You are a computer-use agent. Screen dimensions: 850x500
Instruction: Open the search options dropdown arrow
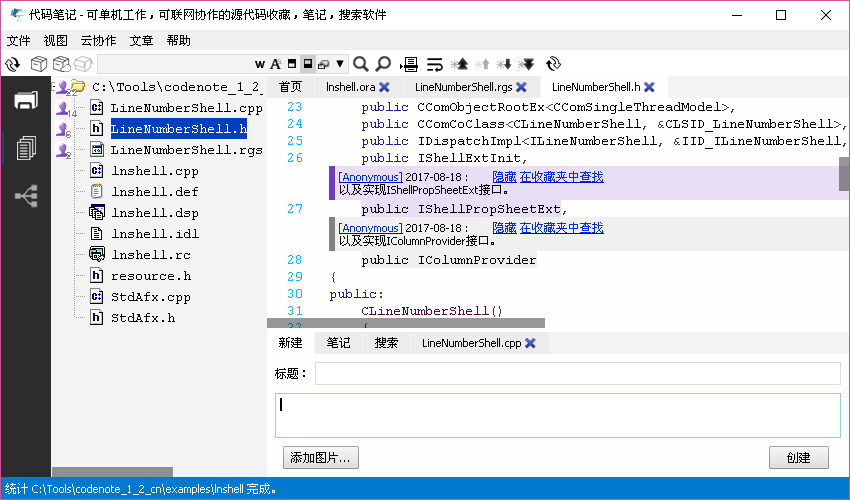click(340, 64)
